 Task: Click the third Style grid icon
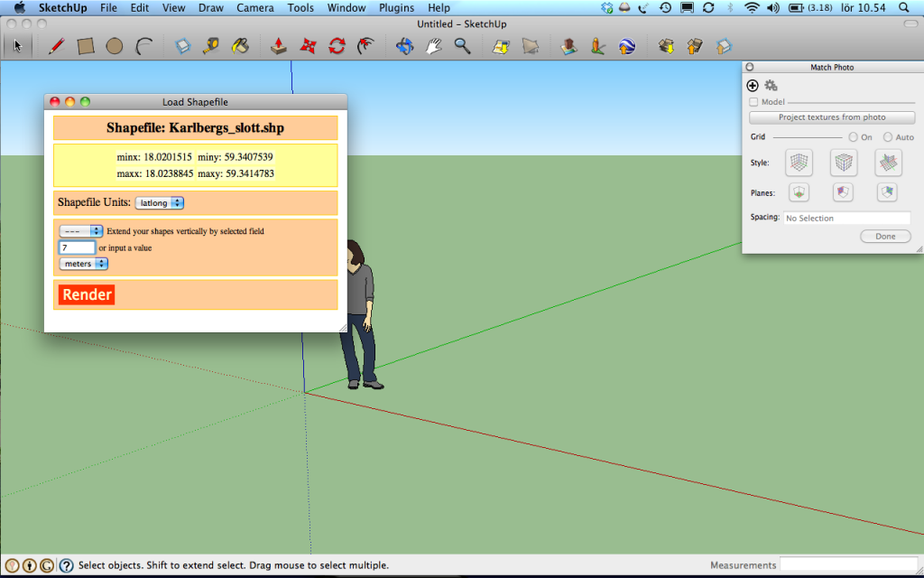point(889,163)
